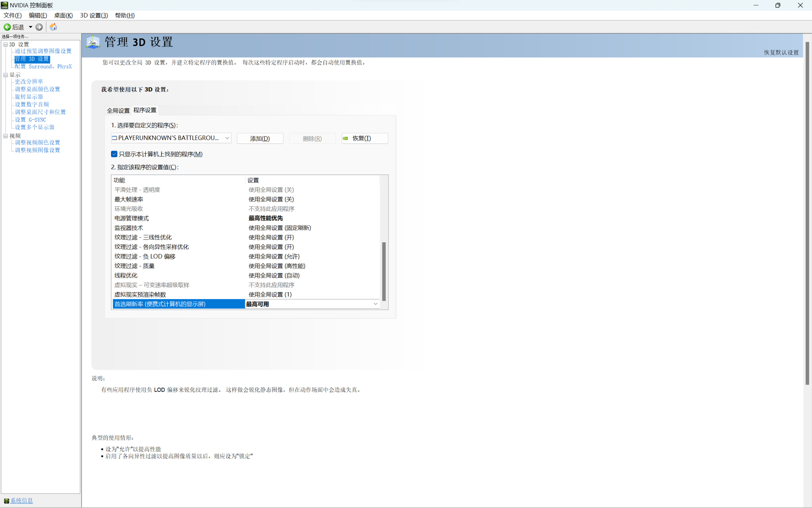Click the main page vertical scrollbar

pos(807,213)
